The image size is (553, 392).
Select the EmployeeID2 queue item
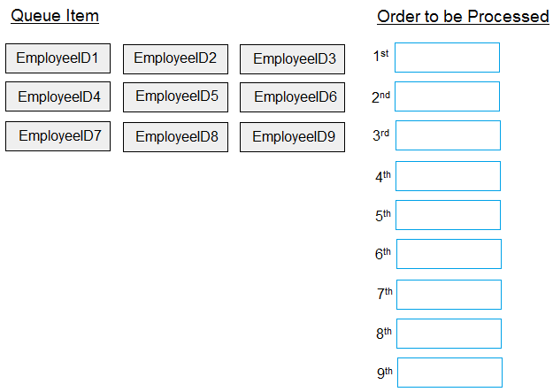(176, 59)
